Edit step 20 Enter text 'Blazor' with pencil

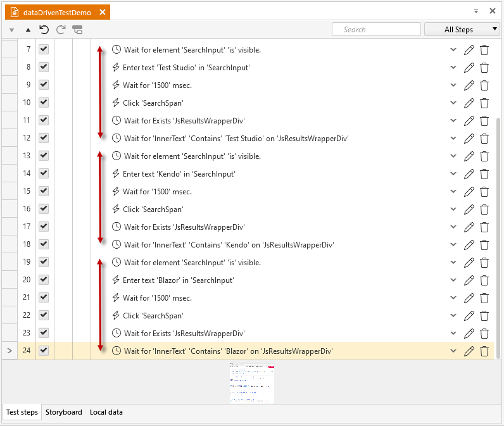pos(469,280)
